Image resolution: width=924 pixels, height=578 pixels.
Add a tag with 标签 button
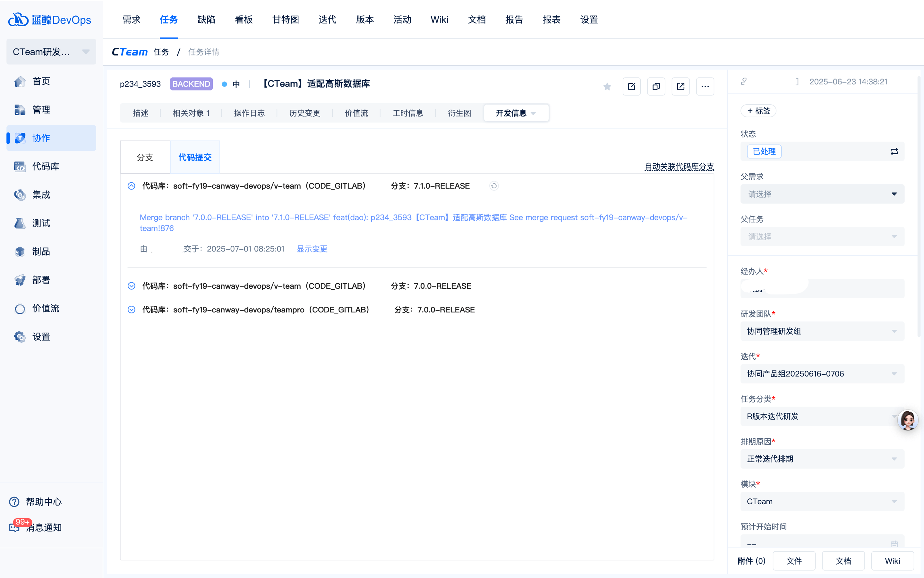[x=758, y=111]
